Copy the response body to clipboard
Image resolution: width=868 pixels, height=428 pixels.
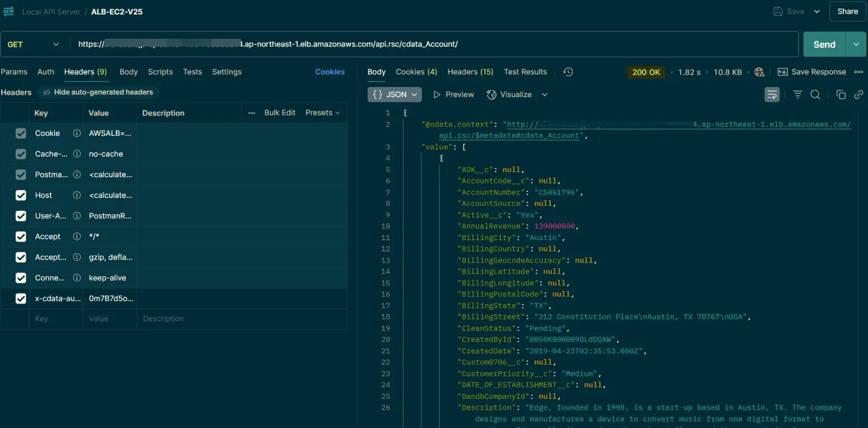click(841, 95)
